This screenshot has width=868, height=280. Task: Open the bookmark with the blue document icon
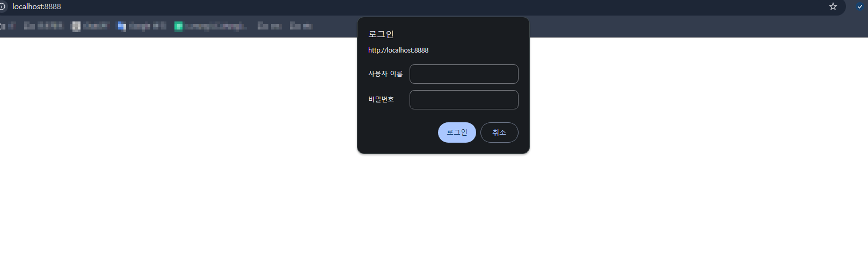coord(142,26)
